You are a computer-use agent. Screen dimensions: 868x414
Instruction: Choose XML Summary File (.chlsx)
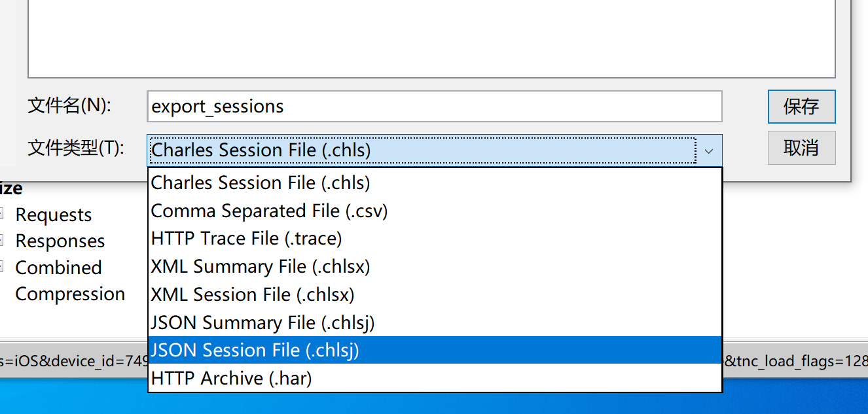tap(261, 267)
